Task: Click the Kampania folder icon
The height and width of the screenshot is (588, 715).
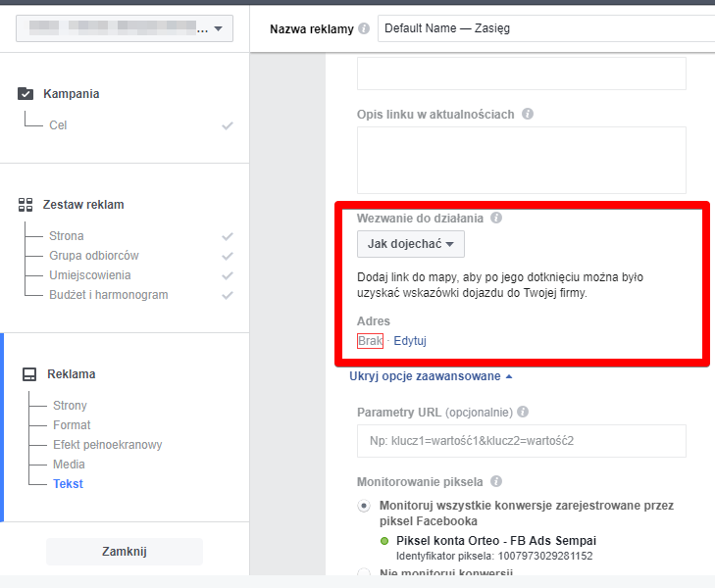Action: (26, 94)
